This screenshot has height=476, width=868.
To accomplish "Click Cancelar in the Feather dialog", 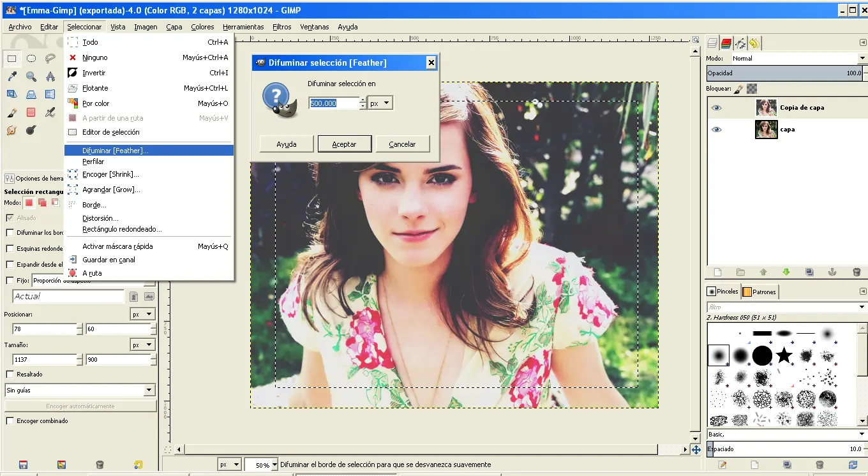I will click(402, 144).
